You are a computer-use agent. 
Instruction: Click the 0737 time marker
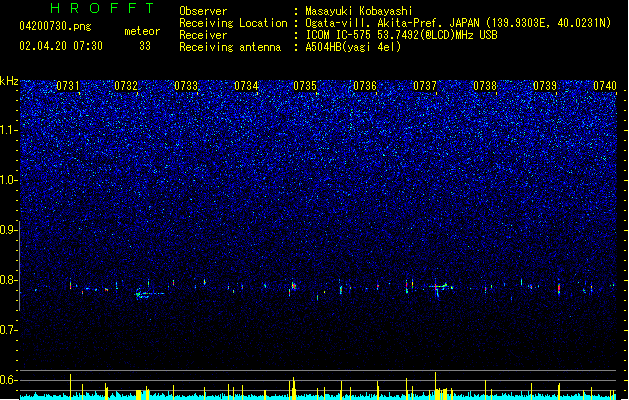pyautogui.click(x=425, y=86)
